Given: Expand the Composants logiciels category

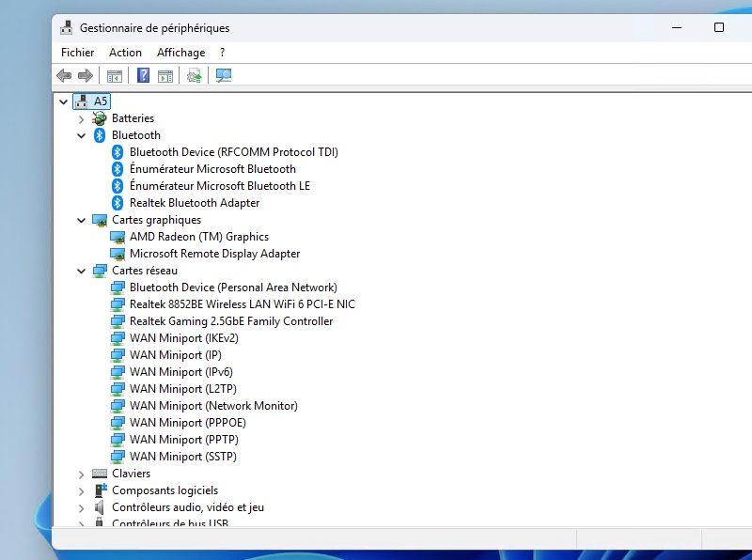Looking at the screenshot, I should (x=82, y=491).
